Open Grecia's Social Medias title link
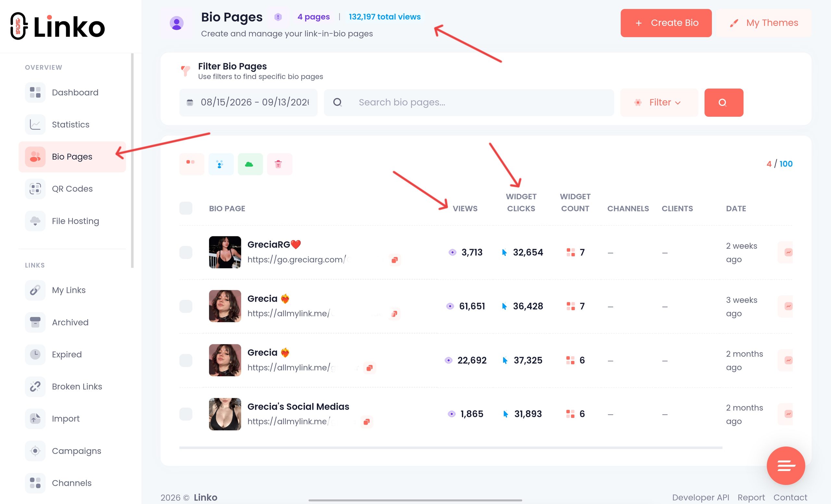The width and height of the screenshot is (831, 504). click(298, 407)
